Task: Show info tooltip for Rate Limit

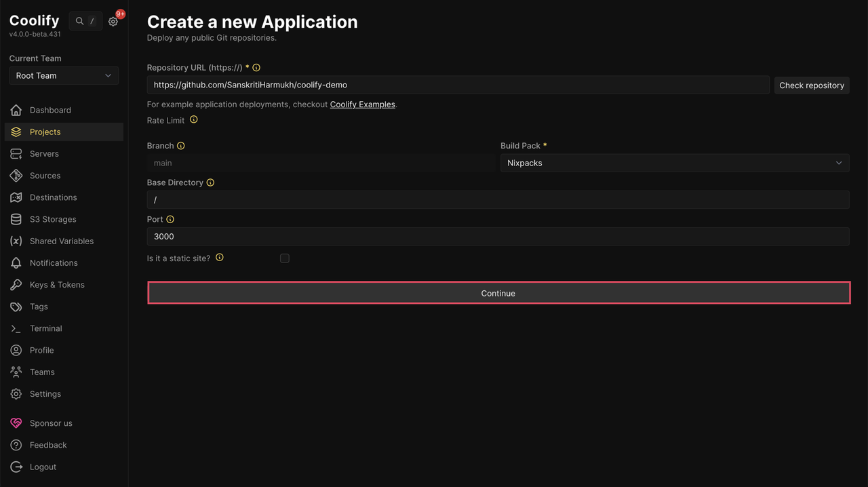Action: click(x=194, y=119)
